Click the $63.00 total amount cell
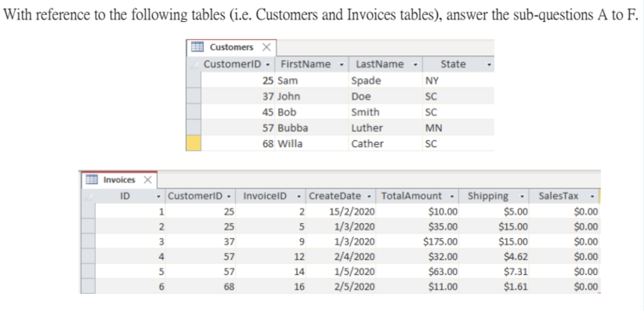The height and width of the screenshot is (311, 644). tap(417, 271)
